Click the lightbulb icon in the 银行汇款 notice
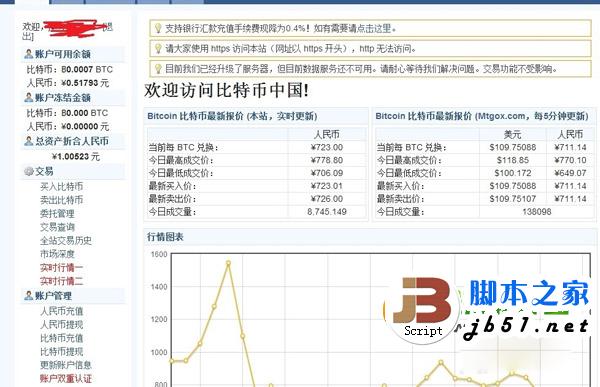This screenshot has height=387, width=600. [x=158, y=28]
